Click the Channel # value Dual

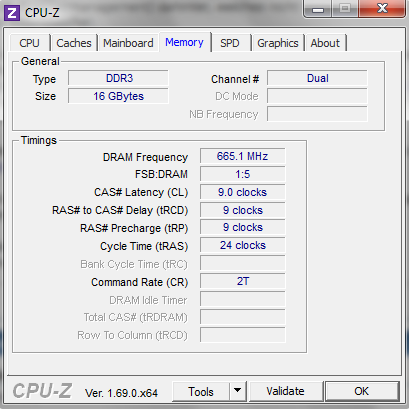click(x=317, y=78)
